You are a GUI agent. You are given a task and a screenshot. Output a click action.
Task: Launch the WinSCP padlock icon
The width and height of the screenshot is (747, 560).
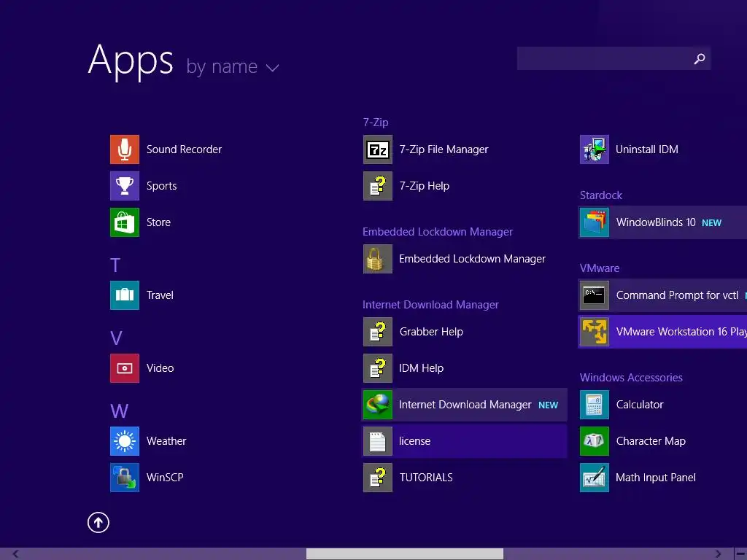click(124, 477)
